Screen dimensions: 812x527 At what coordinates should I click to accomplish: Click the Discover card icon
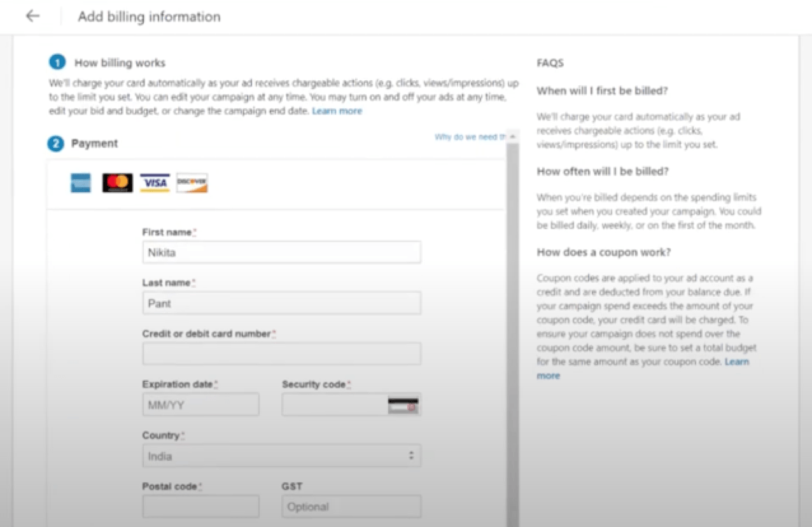point(191,183)
